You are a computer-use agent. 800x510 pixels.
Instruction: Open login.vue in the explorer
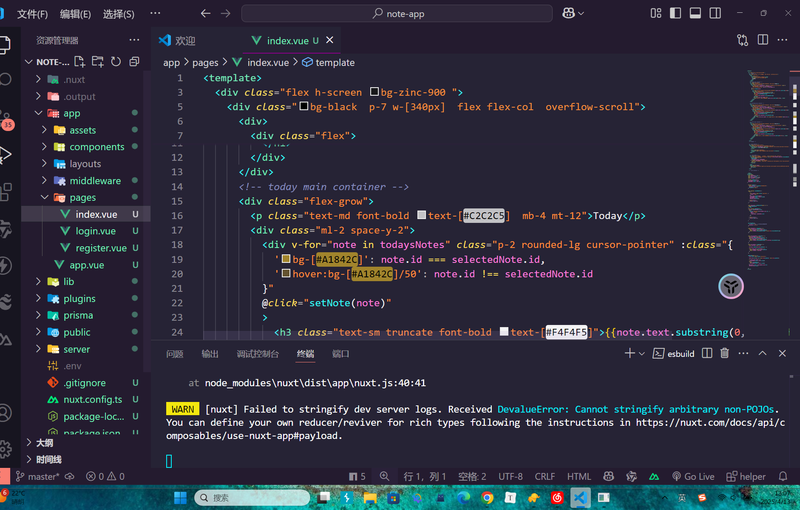click(x=95, y=231)
